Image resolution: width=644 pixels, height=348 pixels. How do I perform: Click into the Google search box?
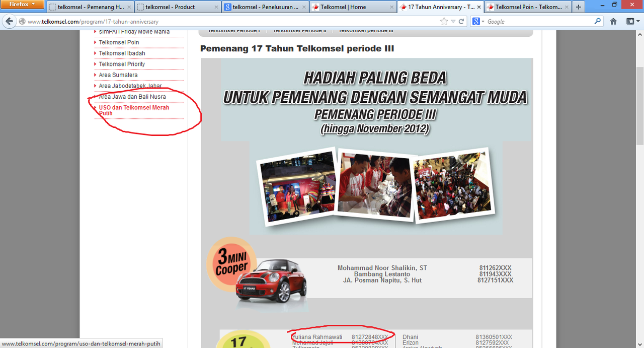(539, 22)
